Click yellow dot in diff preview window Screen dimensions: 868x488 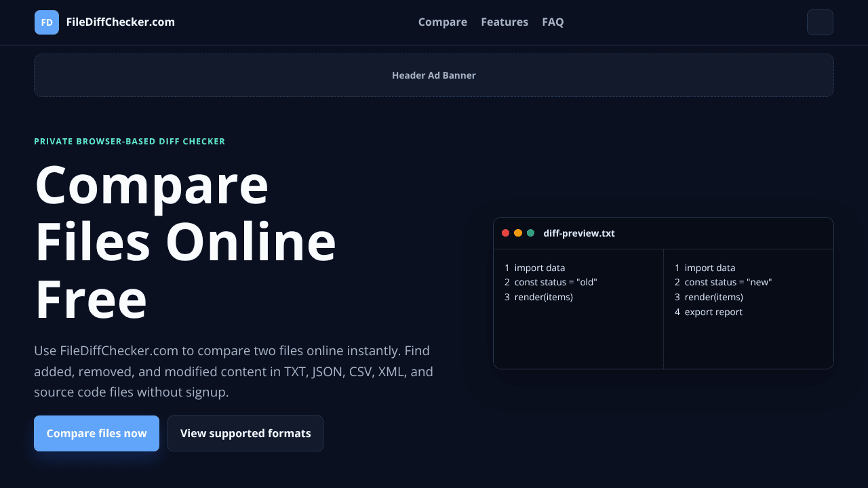[x=518, y=233]
